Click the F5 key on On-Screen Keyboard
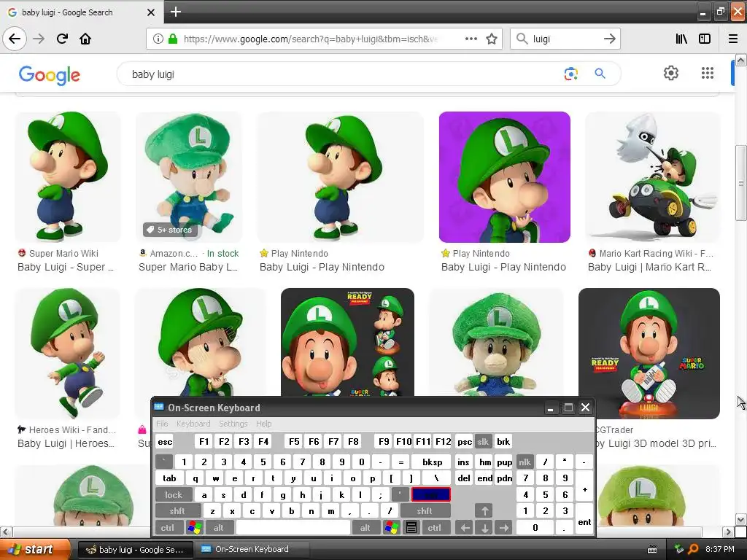This screenshot has height=560, width=747. pos(294,441)
